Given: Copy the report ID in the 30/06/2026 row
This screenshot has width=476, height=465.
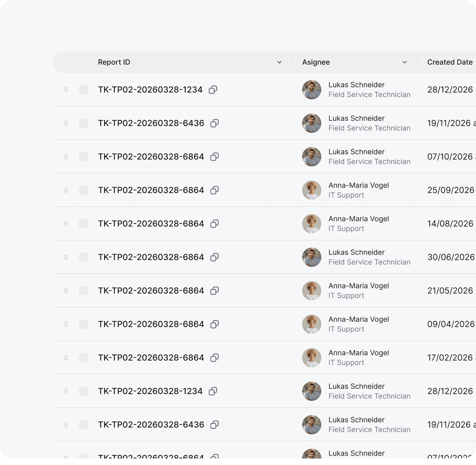Looking at the screenshot, I should pos(214,257).
